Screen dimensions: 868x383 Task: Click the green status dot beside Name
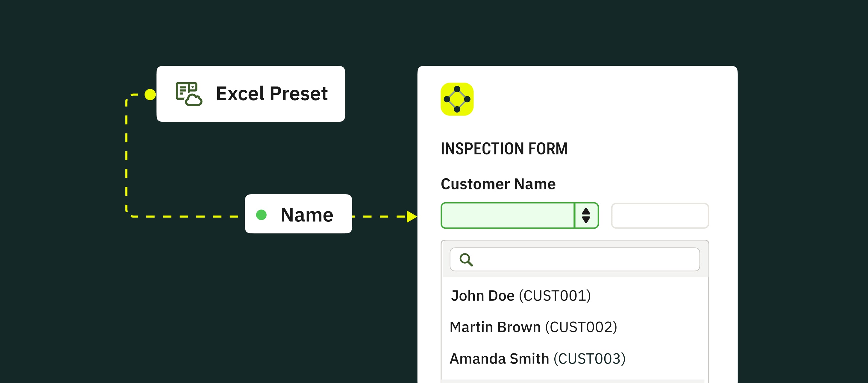click(x=261, y=215)
